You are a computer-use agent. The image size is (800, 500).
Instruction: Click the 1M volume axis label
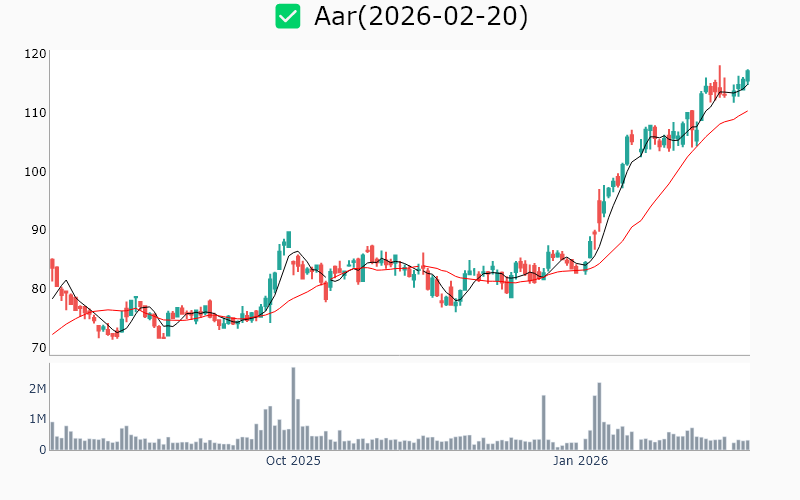(37, 419)
